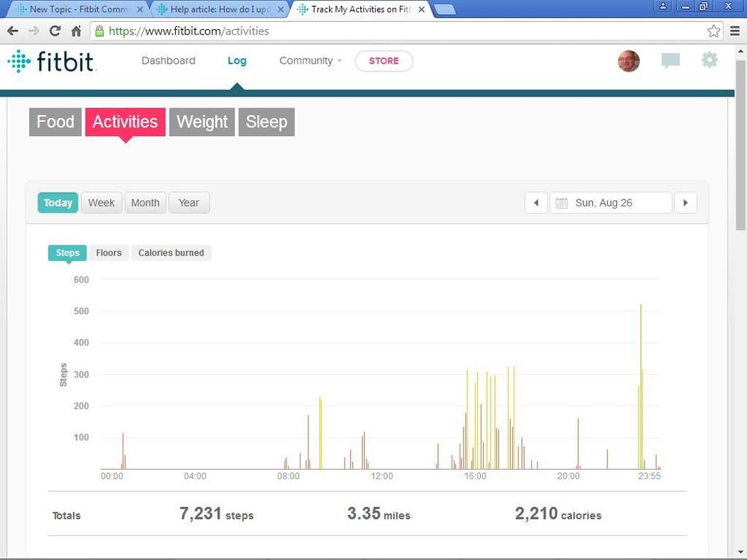The image size is (747, 560).
Task: Go to browser home icon
Action: point(76,31)
